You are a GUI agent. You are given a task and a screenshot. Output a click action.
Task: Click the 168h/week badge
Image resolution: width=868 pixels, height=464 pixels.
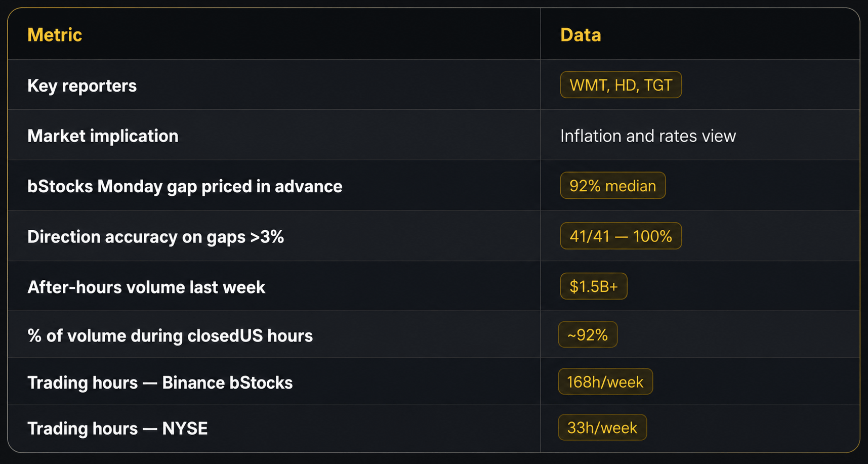pyautogui.click(x=605, y=382)
